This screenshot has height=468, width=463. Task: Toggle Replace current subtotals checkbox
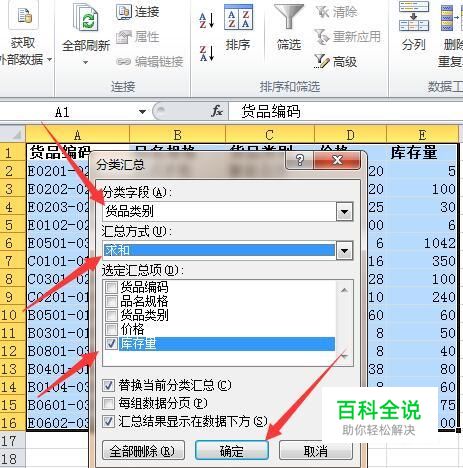click(108, 386)
